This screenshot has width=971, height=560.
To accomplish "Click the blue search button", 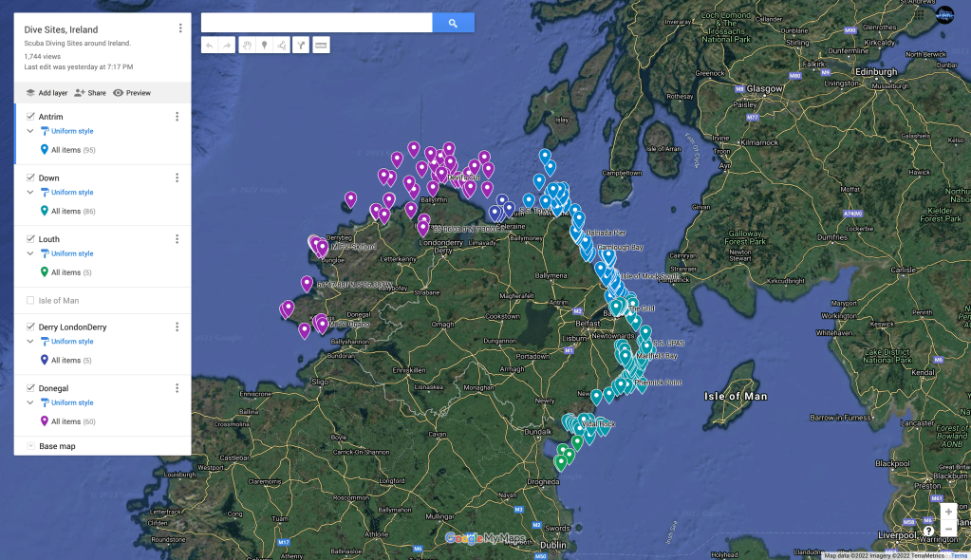I will coord(453,23).
